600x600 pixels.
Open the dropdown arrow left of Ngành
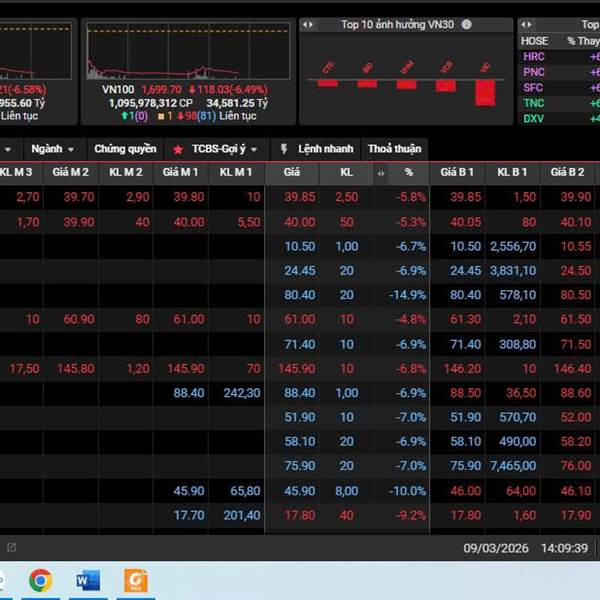(x=8, y=150)
